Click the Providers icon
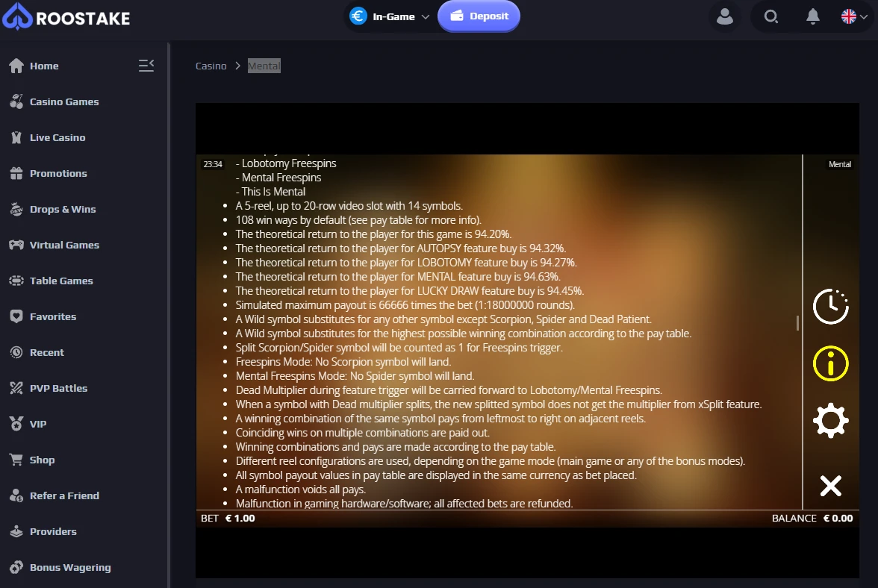Screen dimensions: 878x588 pyautogui.click(x=16, y=531)
